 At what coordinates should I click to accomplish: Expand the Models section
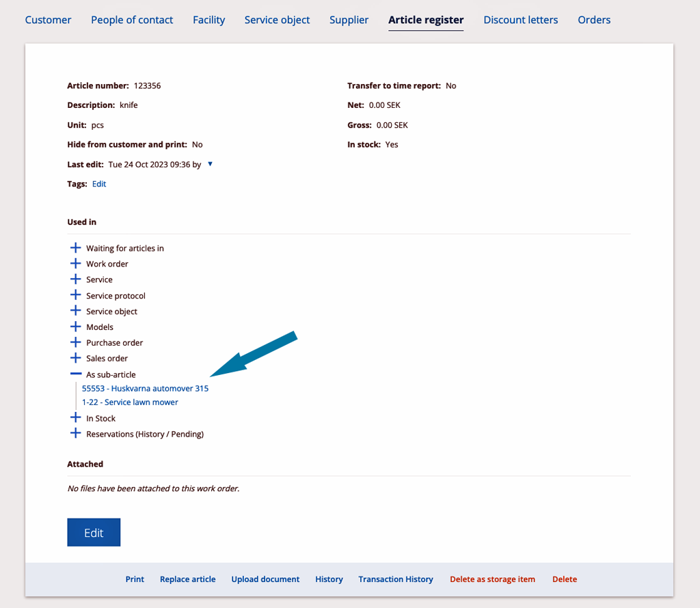(75, 327)
